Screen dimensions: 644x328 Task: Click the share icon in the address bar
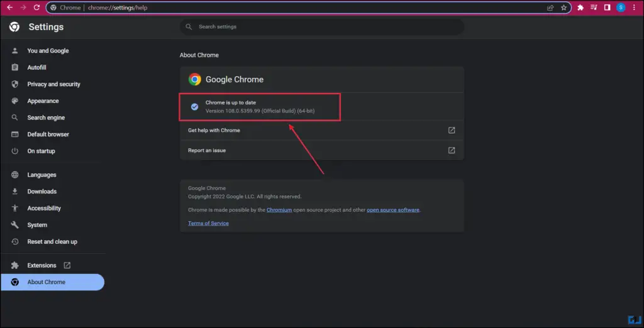(x=550, y=8)
